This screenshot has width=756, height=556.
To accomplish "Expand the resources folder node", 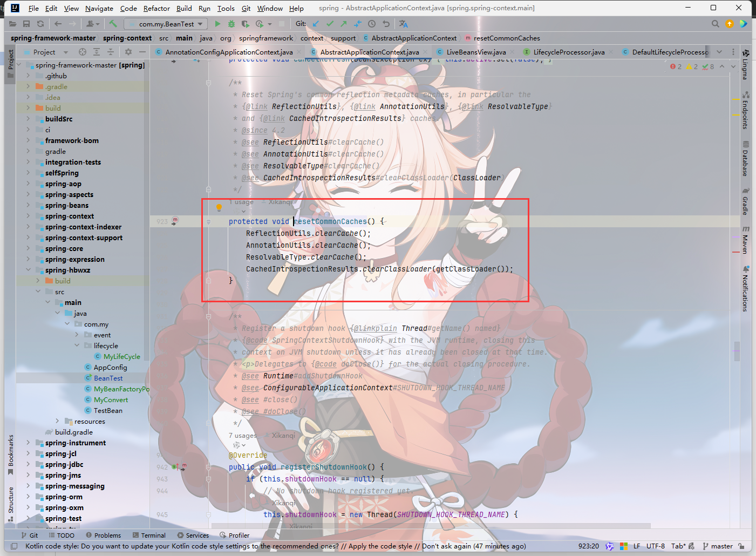I will [57, 421].
